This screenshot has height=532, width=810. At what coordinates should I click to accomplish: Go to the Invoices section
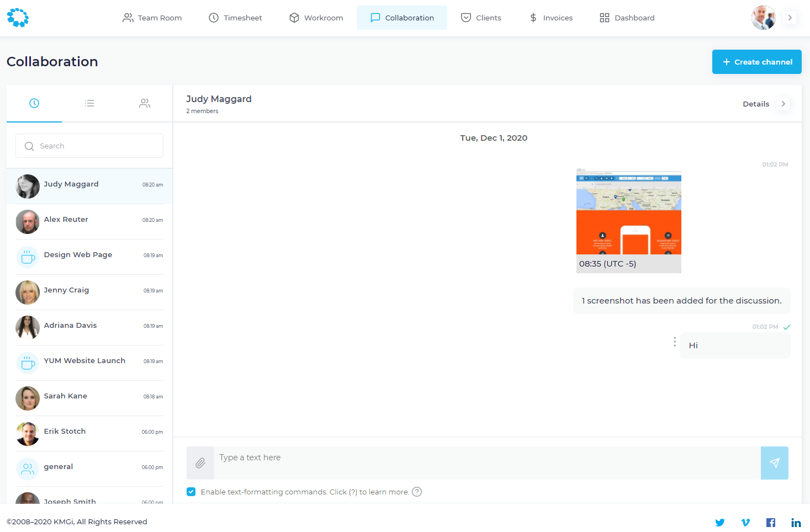(550, 18)
